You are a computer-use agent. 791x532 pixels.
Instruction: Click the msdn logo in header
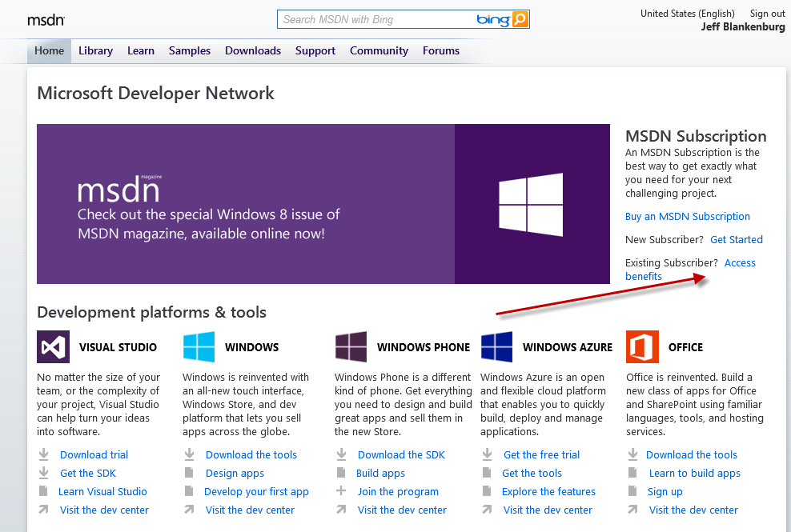[46, 20]
